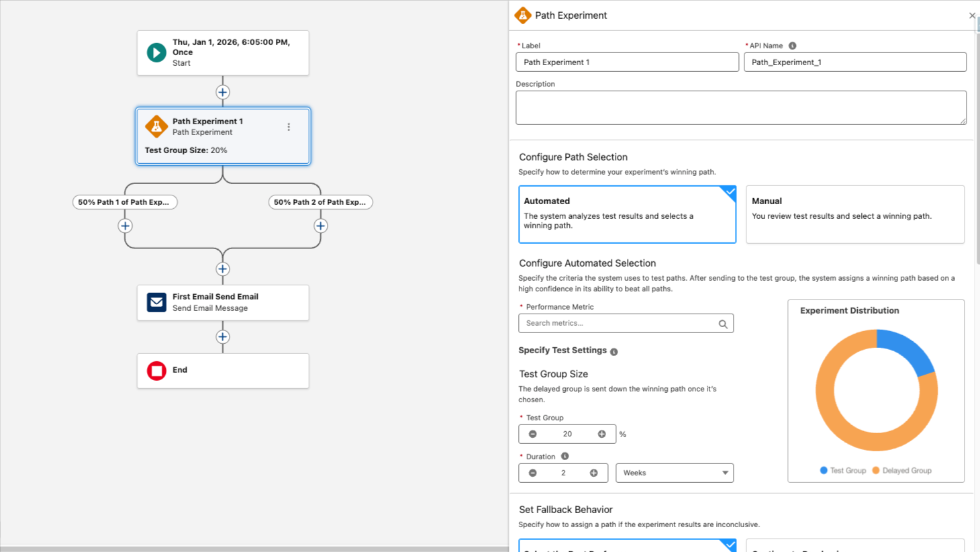
Task: Click the Start play icon
Action: 156,52
